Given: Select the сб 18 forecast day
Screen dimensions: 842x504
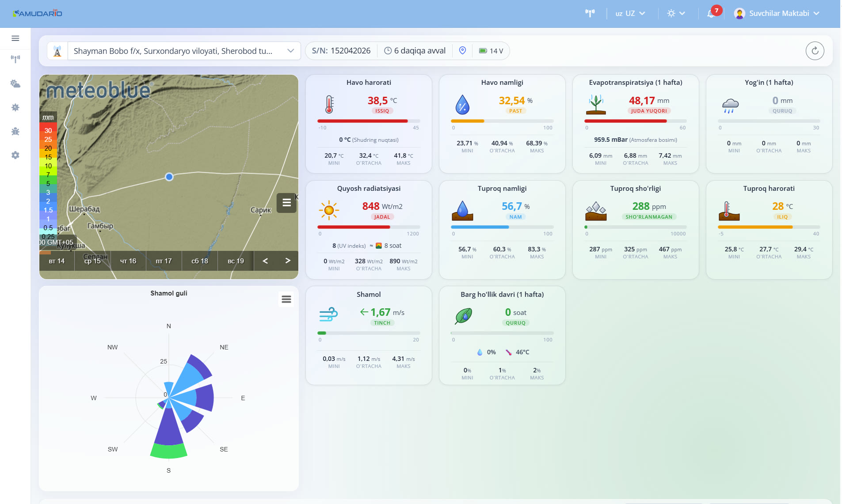Looking at the screenshot, I should [x=199, y=261].
